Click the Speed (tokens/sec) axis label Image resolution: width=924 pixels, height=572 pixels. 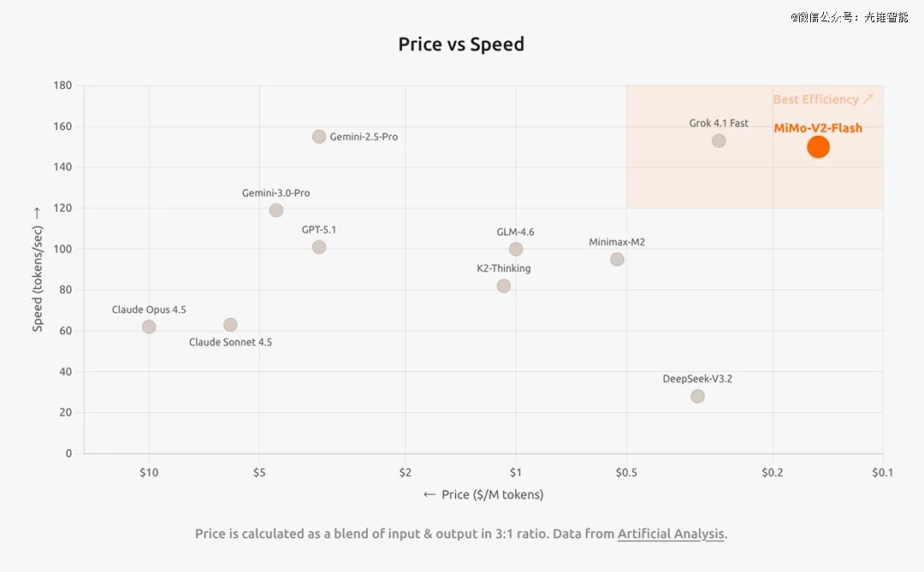(x=37, y=268)
